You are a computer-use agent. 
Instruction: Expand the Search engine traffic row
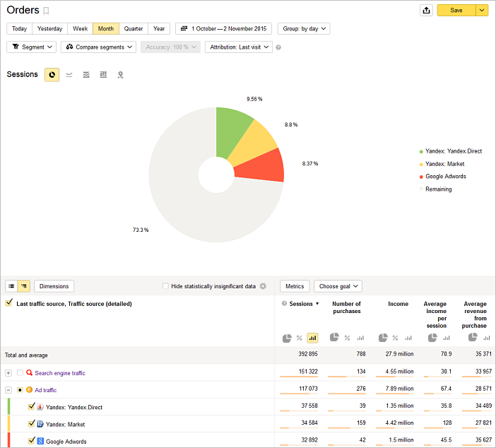(x=8, y=372)
